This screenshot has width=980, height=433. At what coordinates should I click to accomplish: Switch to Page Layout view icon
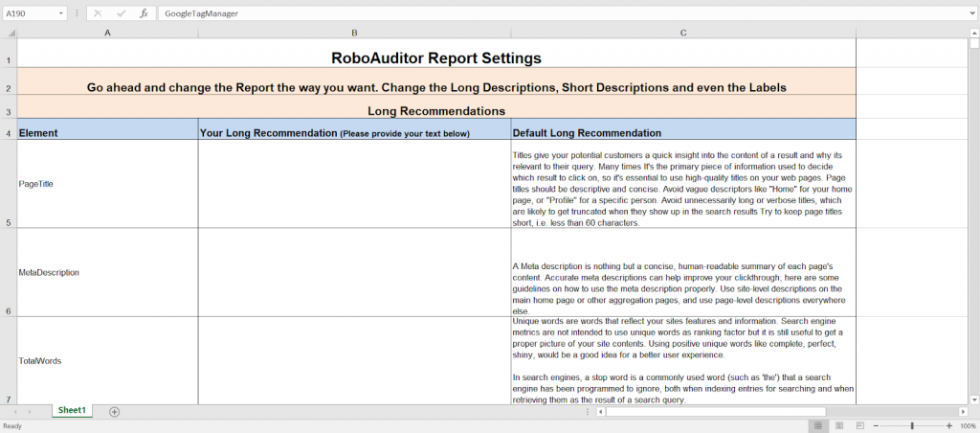click(838, 425)
